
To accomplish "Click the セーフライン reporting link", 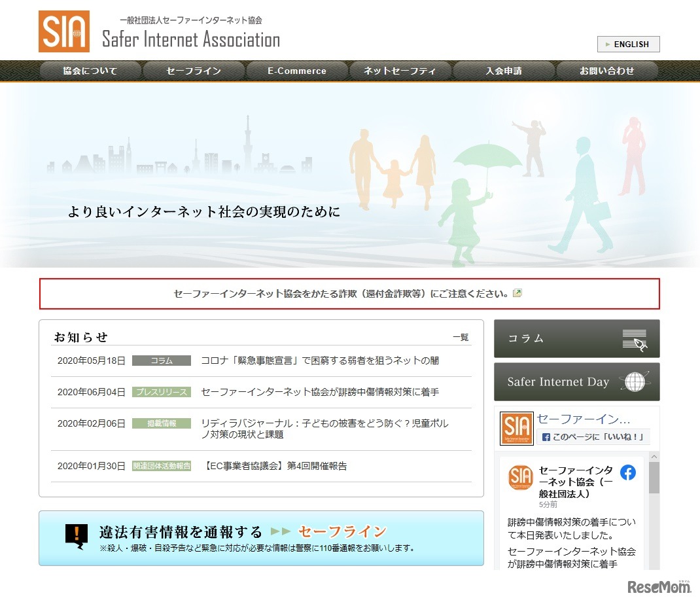I will pyautogui.click(x=343, y=531).
